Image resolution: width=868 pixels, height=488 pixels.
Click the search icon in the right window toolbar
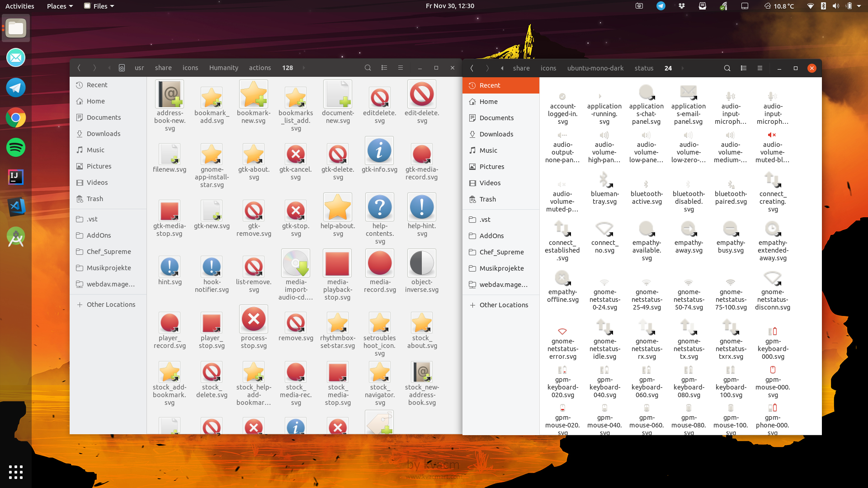(x=727, y=68)
